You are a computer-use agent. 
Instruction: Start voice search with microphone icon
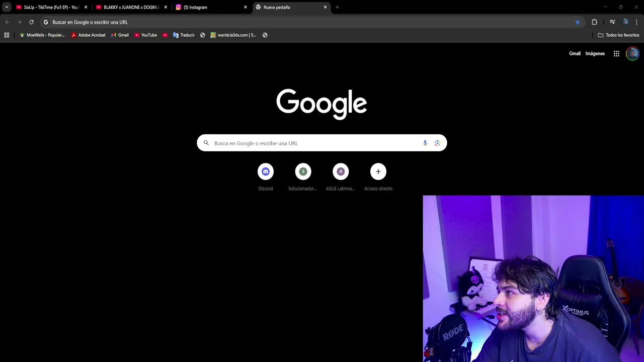pos(425,143)
